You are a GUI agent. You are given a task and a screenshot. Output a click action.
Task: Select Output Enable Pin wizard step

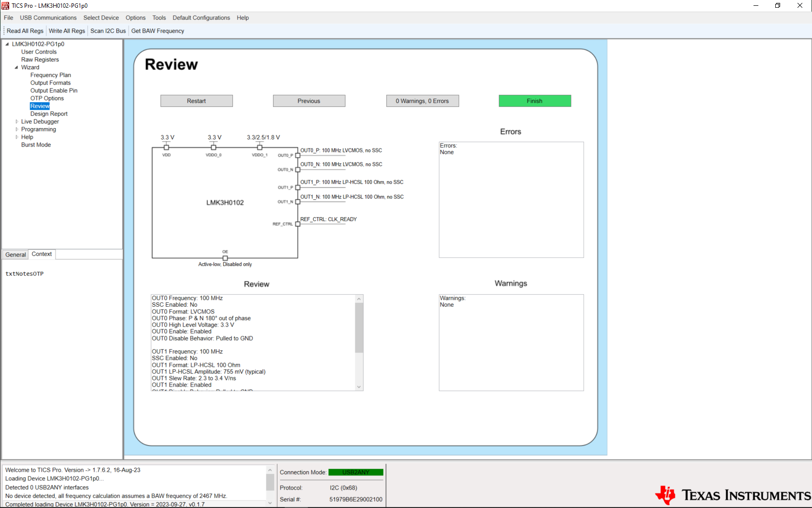(x=54, y=90)
